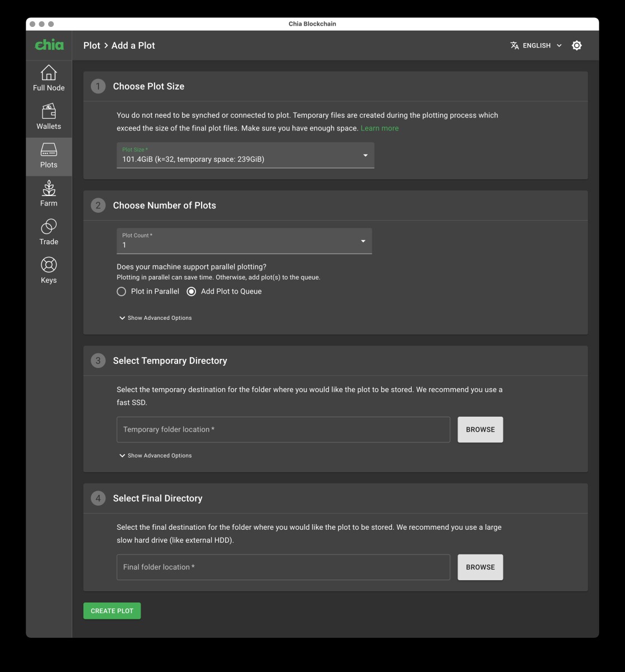Screen dimensions: 625x672
Task: Follow the Learn more link
Action: pos(379,128)
